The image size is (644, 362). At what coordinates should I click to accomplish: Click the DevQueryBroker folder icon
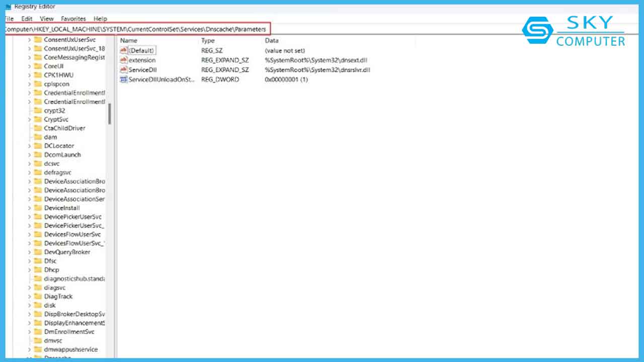pos(38,252)
